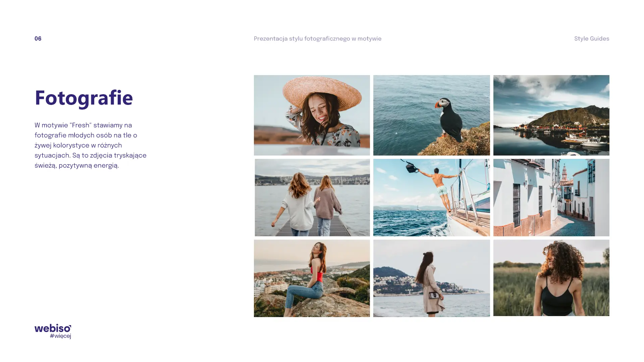Open photo of two girls on pier

click(312, 197)
